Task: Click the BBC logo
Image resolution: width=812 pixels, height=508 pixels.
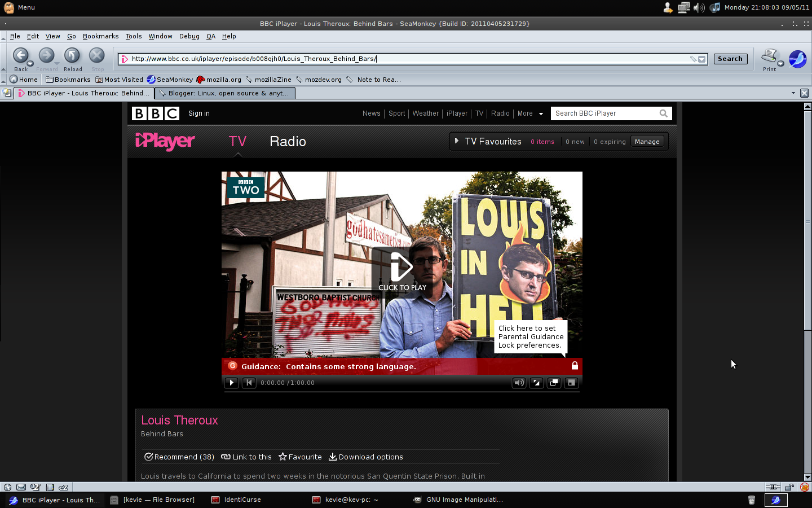Action: click(156, 113)
